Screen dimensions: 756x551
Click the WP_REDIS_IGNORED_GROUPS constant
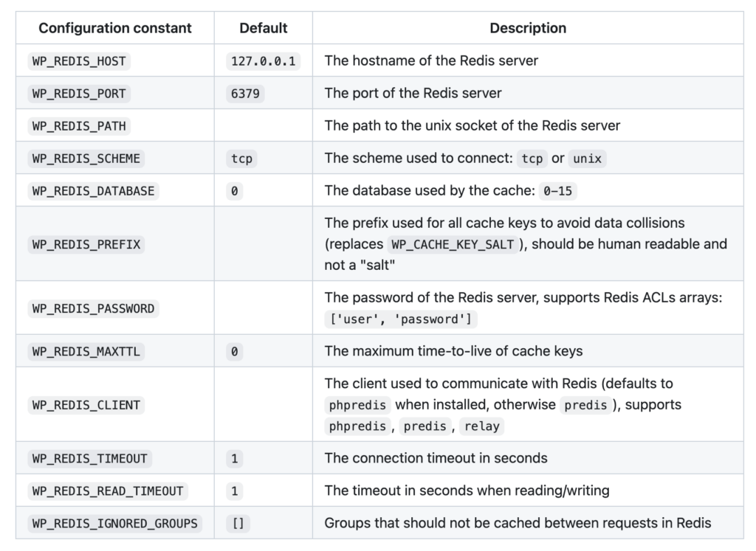click(x=114, y=523)
